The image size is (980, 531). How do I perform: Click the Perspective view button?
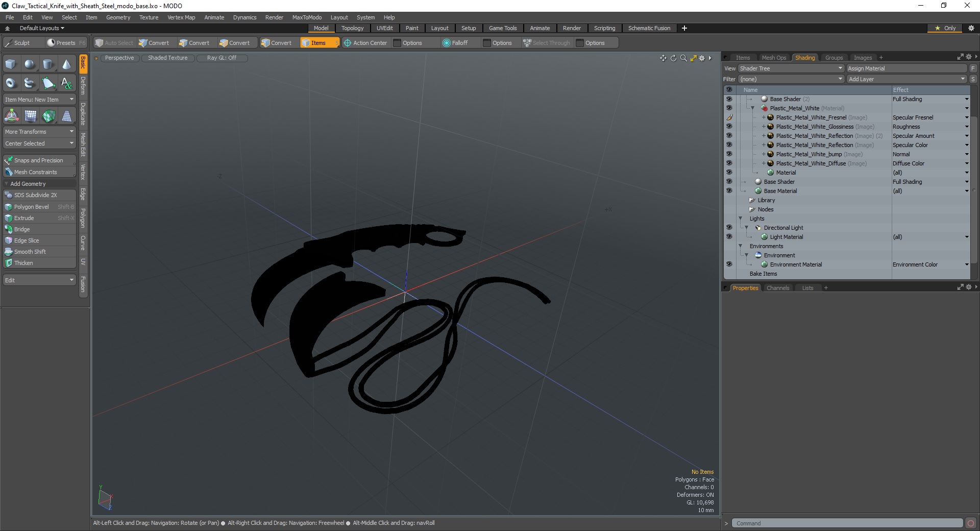[119, 58]
